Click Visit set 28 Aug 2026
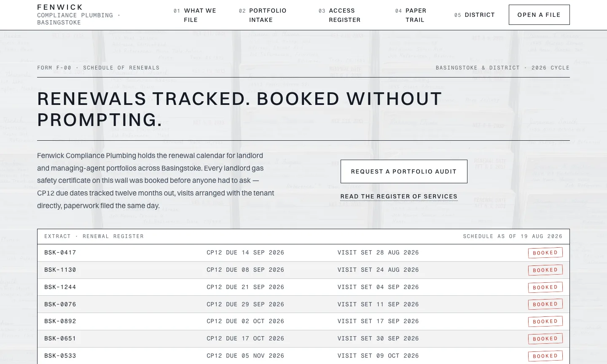 (378, 253)
